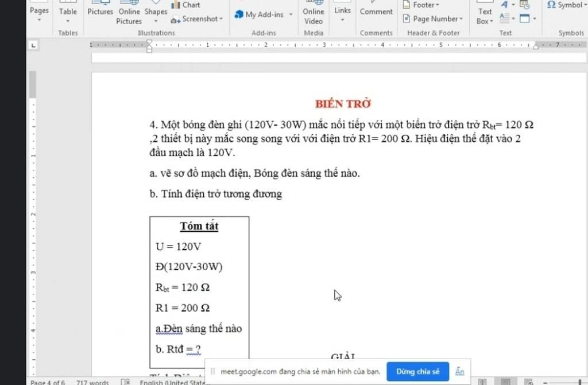Viewport: 588px width, 385px height.
Task: Switch to Read Mode view
Action: click(x=482, y=382)
